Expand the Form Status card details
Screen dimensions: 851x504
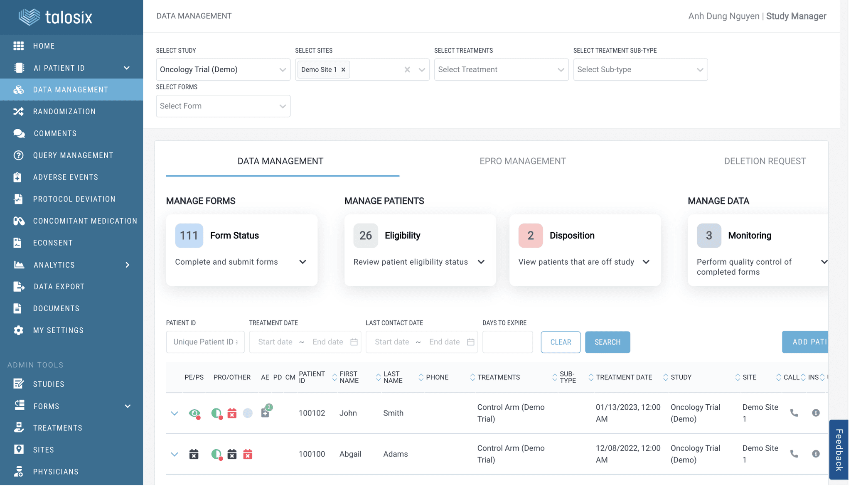point(303,262)
